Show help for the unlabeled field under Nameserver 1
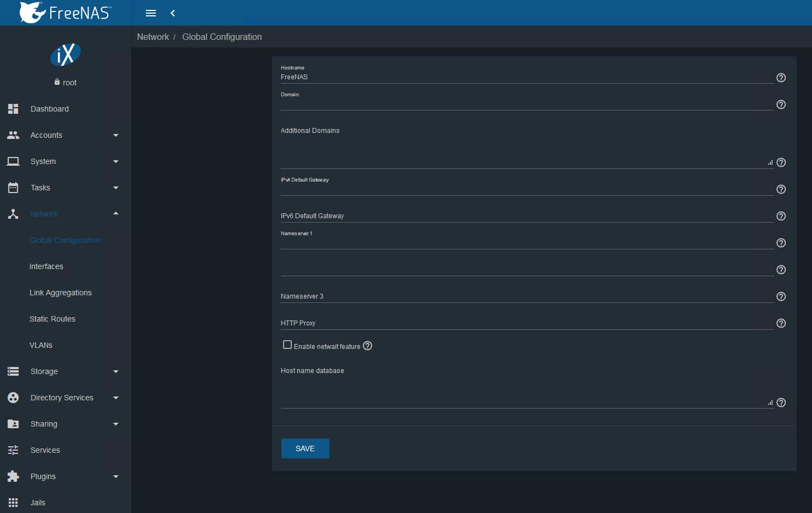 (x=781, y=270)
